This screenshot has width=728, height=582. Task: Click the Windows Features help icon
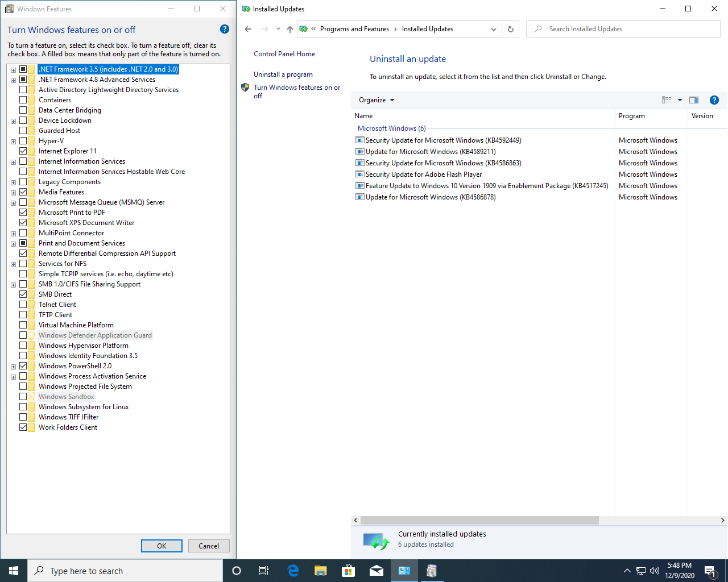click(225, 29)
